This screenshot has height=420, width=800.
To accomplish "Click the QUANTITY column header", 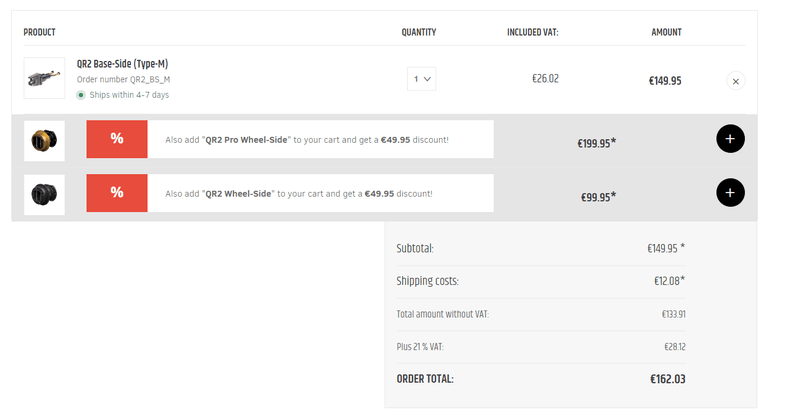I will (x=419, y=32).
